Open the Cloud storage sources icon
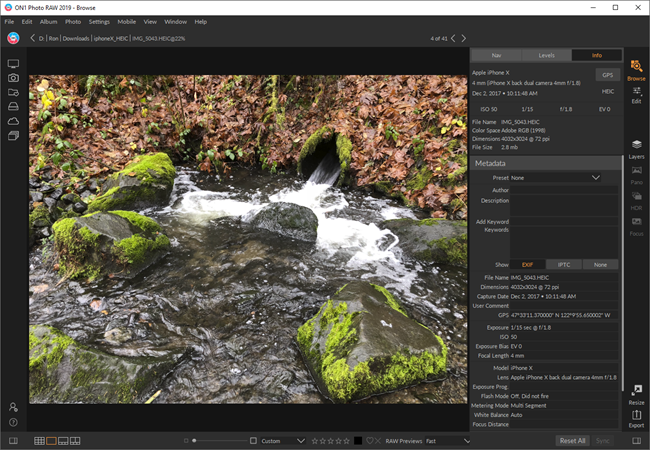The height and width of the screenshot is (450, 650). click(13, 121)
